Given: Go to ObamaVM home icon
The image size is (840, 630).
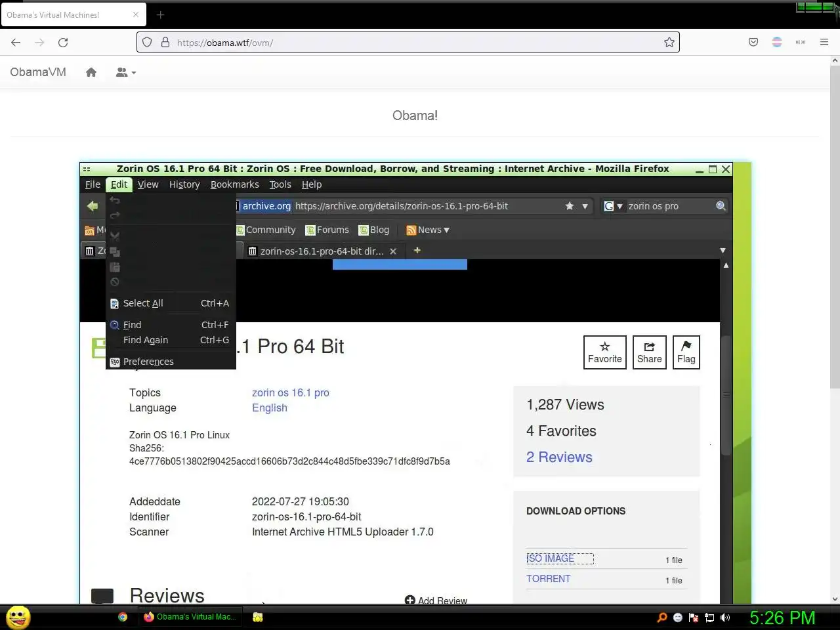Looking at the screenshot, I should click(91, 72).
